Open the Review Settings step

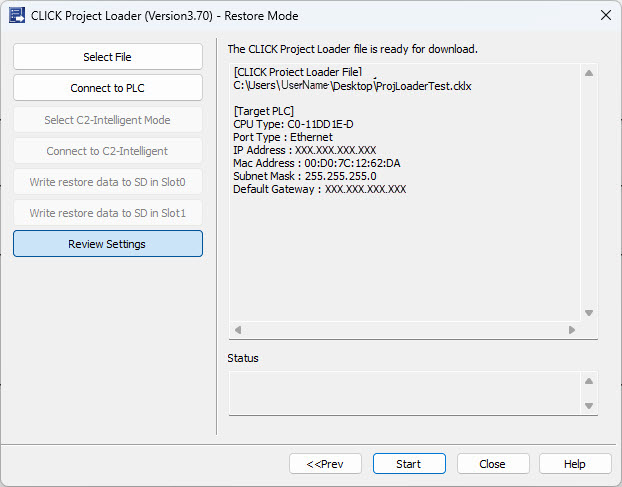(x=108, y=244)
